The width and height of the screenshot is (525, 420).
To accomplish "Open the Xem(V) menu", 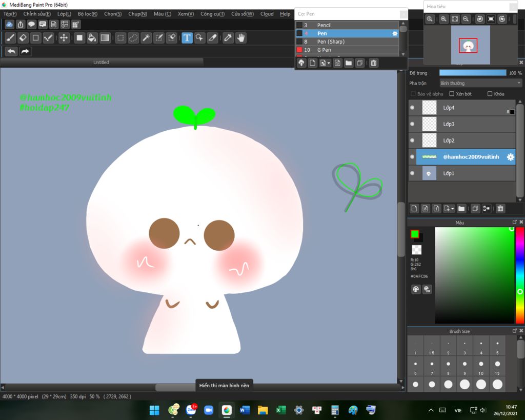I will click(x=186, y=14).
